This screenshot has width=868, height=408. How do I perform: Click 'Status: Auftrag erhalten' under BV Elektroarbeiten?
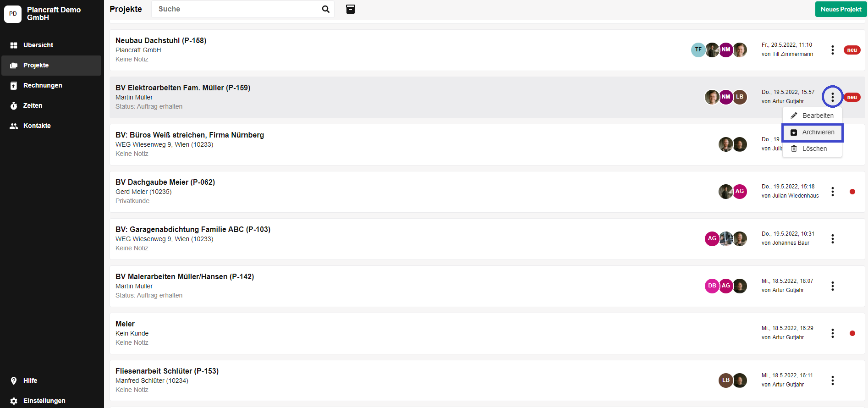pyautogui.click(x=149, y=106)
